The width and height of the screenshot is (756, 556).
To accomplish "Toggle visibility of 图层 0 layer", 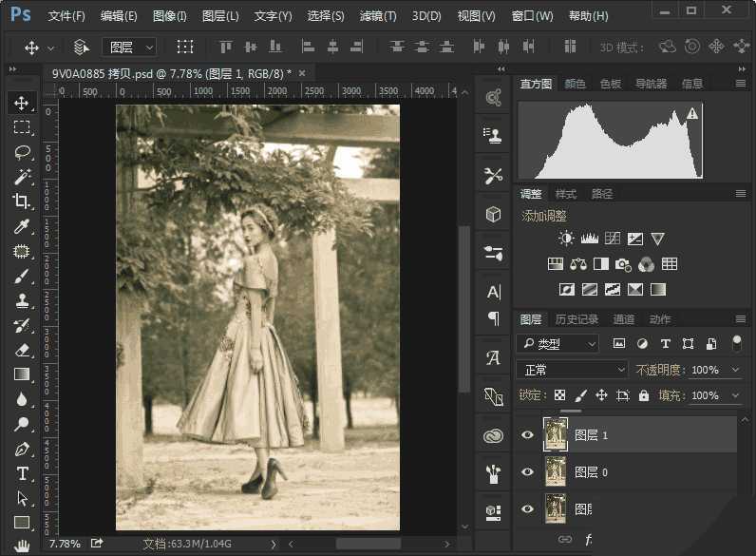I will [x=527, y=472].
